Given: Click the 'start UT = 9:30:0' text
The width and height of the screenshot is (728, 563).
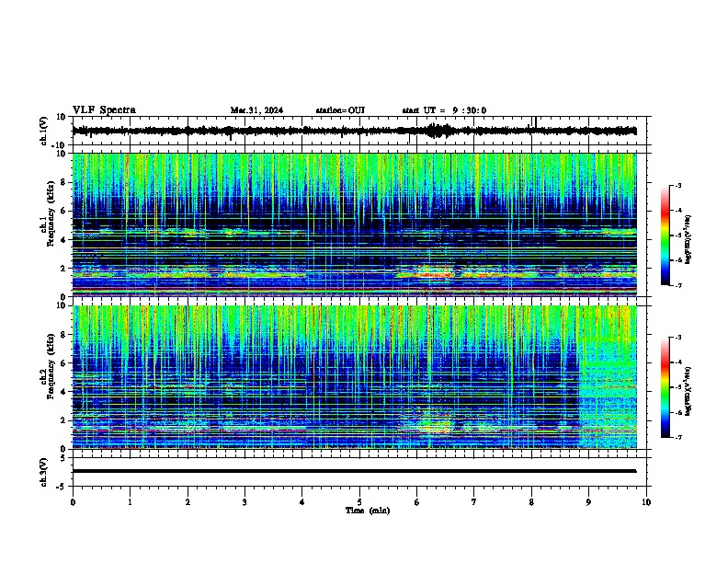Looking at the screenshot, I should pyautogui.click(x=444, y=110).
